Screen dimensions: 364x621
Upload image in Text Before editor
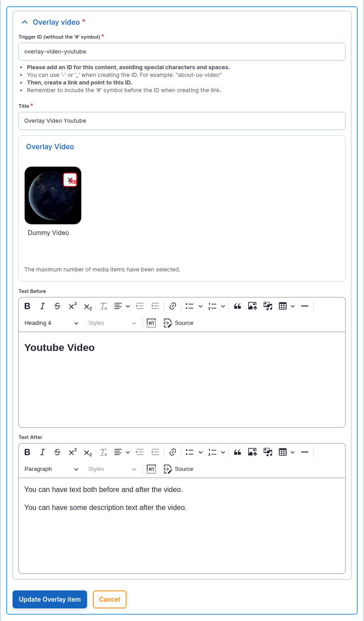pos(253,306)
